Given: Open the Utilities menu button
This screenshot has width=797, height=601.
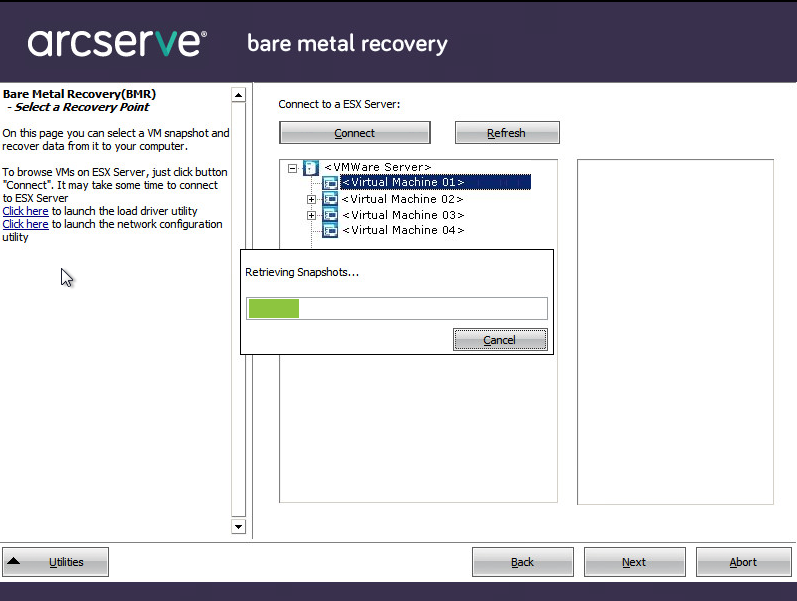Looking at the screenshot, I should (x=55, y=562).
